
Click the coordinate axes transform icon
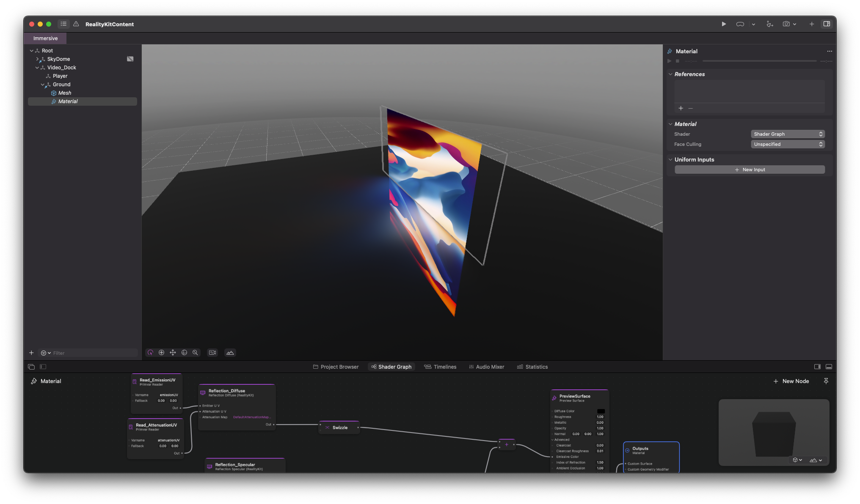[x=769, y=24]
